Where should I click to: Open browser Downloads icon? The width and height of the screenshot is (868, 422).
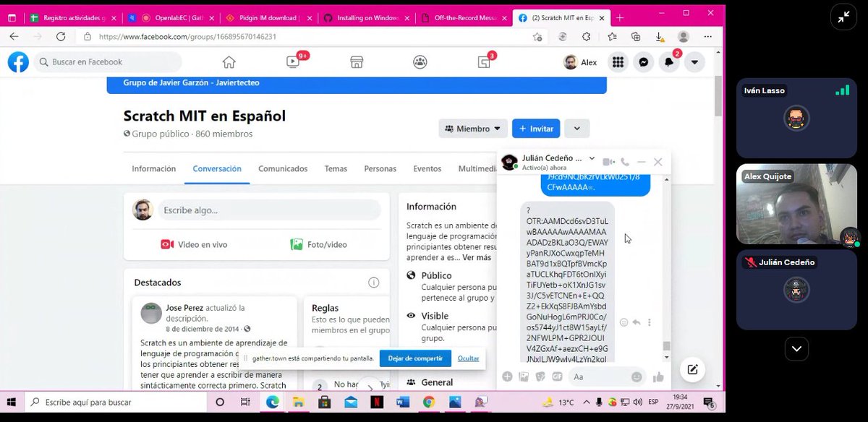(x=660, y=36)
